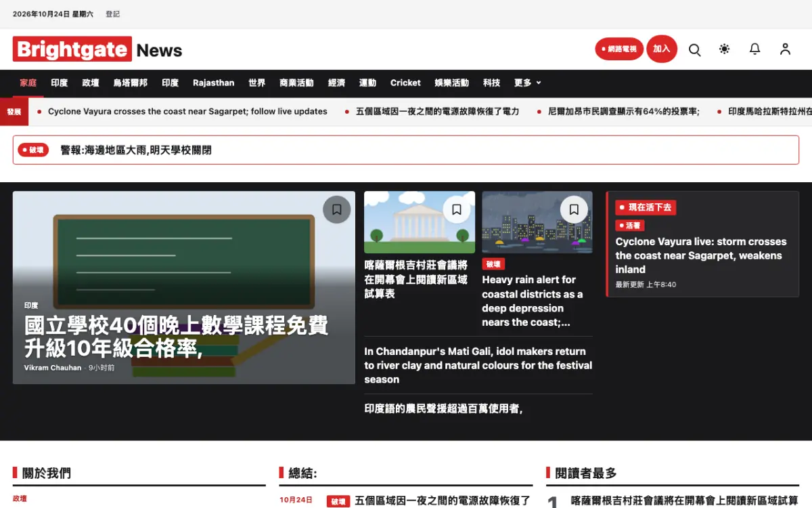Bookmark the Heavy rain alert story

tap(574, 210)
